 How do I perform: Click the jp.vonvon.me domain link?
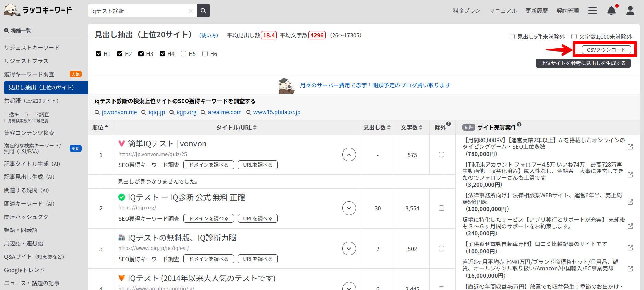coord(119,112)
